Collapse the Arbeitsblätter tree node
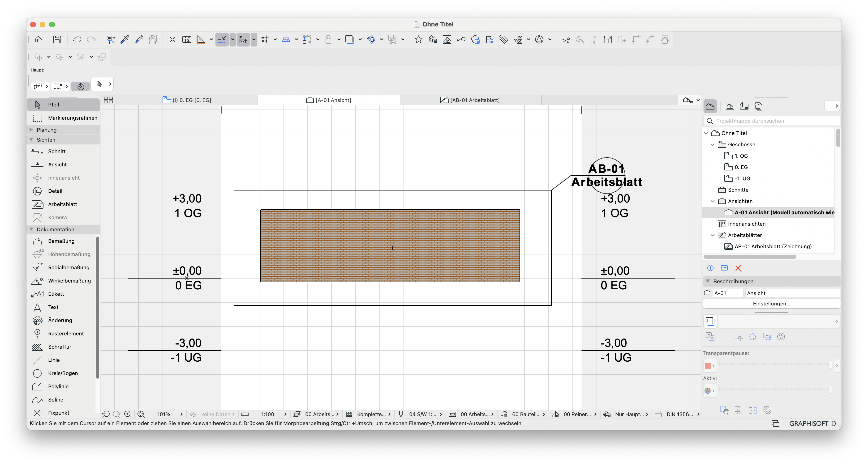Image resolution: width=868 pixels, height=465 pixels. (x=712, y=235)
